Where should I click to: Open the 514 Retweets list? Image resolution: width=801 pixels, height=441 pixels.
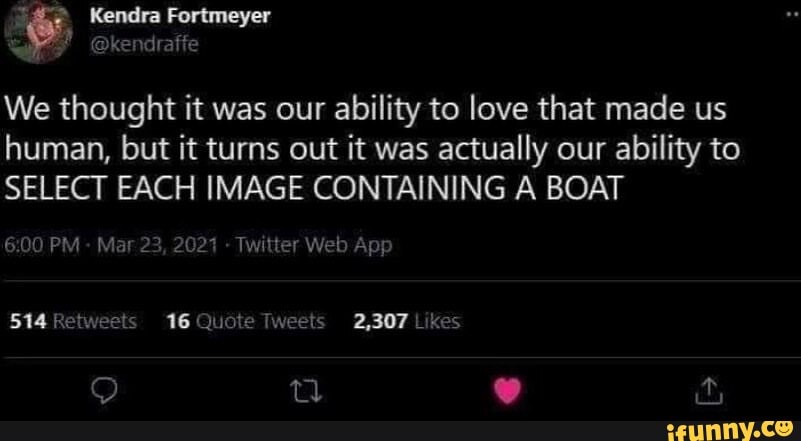(x=71, y=321)
